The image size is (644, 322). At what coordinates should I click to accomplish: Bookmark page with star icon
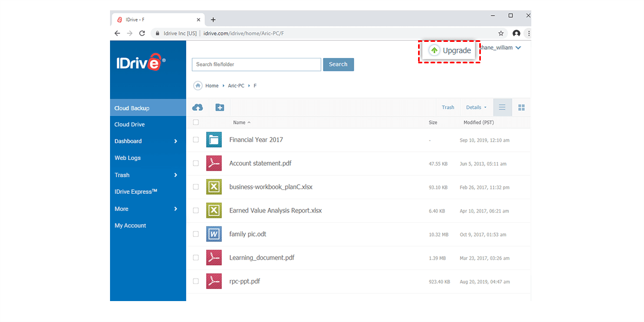tap(501, 33)
